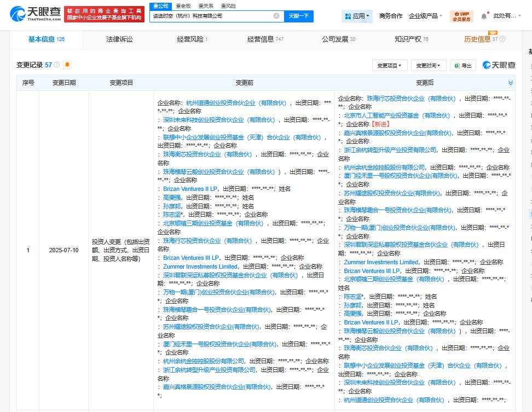532x412 pixels.
Task: Open the 变更时间 filter dropdown
Action: click(429, 66)
